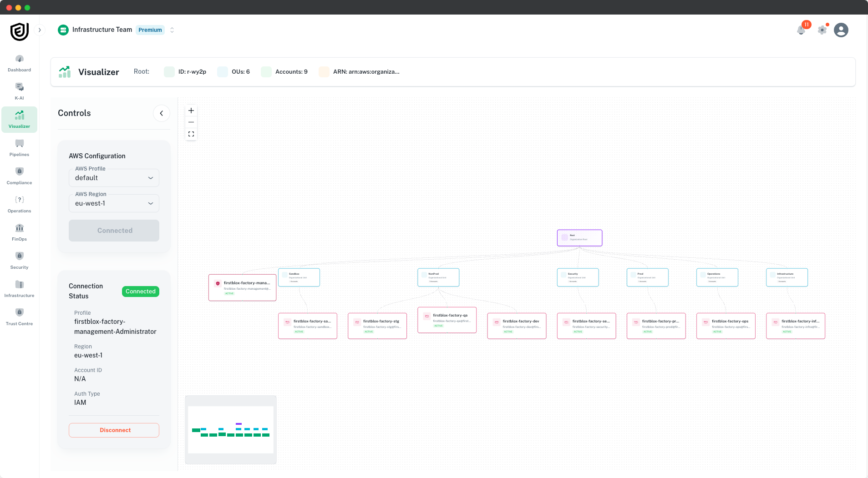
Task: Open the settings gear icon
Action: tap(821, 30)
